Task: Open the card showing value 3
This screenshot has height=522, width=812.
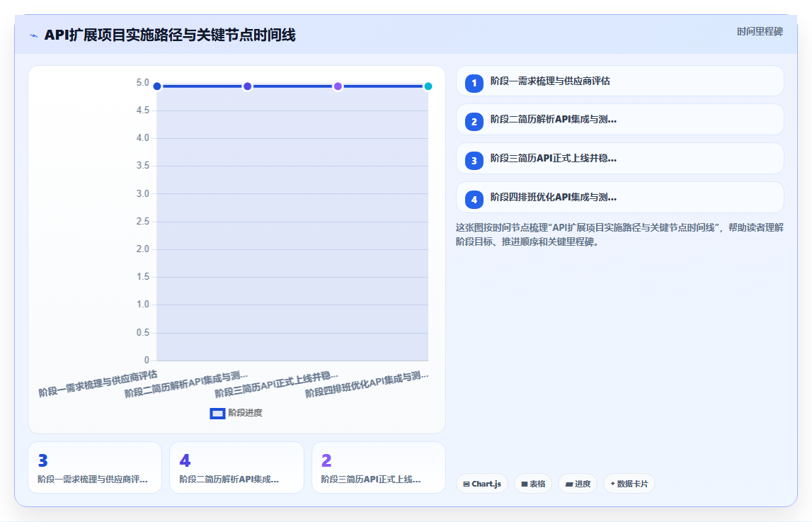Action: point(95,467)
